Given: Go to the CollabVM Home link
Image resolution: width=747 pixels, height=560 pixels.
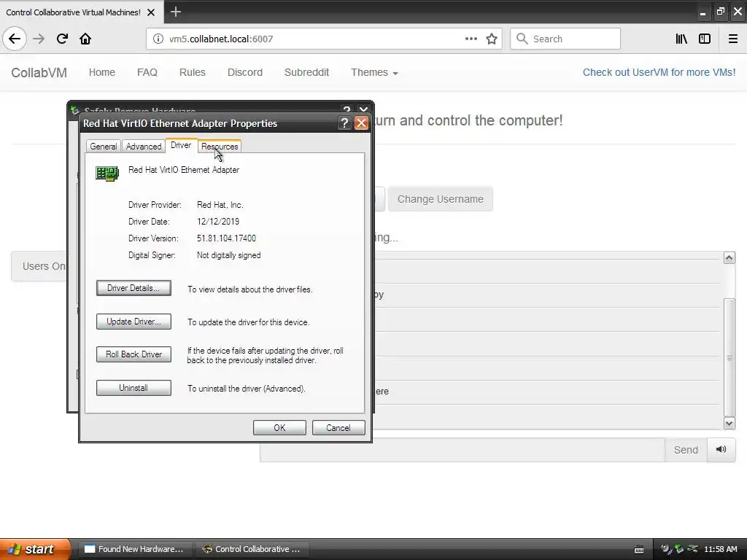Looking at the screenshot, I should pos(102,72).
